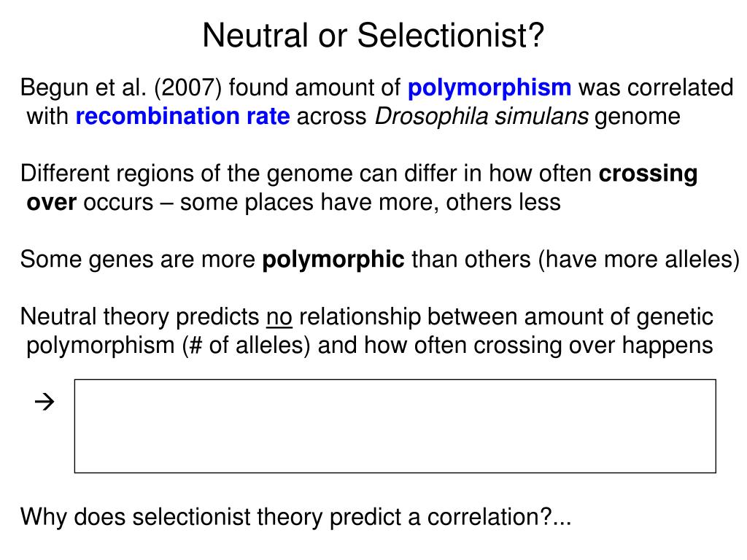This screenshot has height=560, width=747.
Task: Click the words 'Some genes are more'
Action: coord(138,260)
